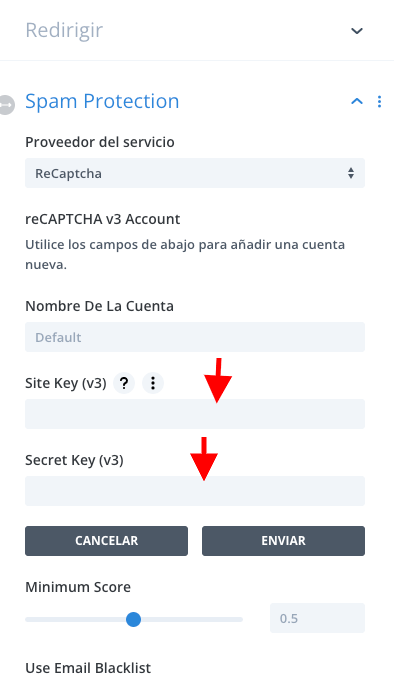Click the Redirigir section title
The width and height of the screenshot is (394, 677).
[64, 30]
